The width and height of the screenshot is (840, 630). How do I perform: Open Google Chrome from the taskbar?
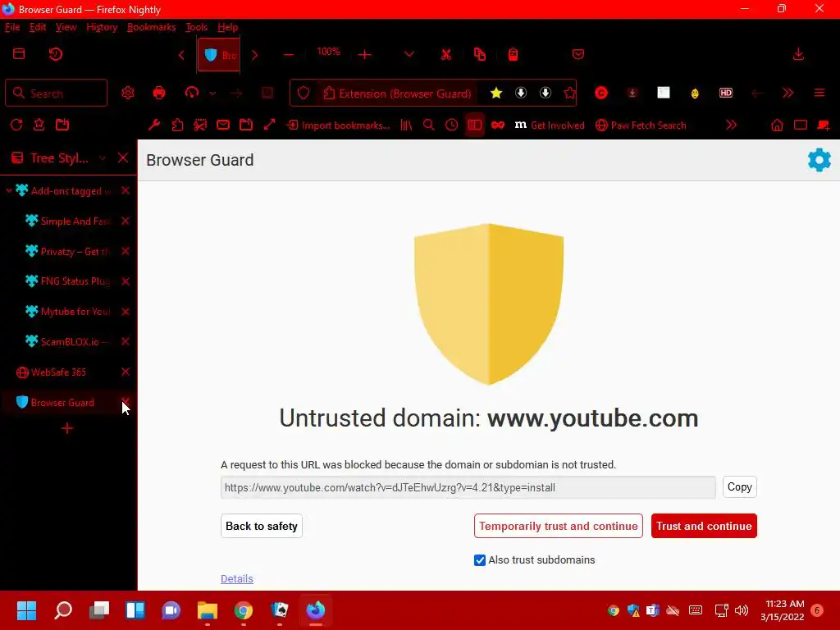[x=243, y=610]
